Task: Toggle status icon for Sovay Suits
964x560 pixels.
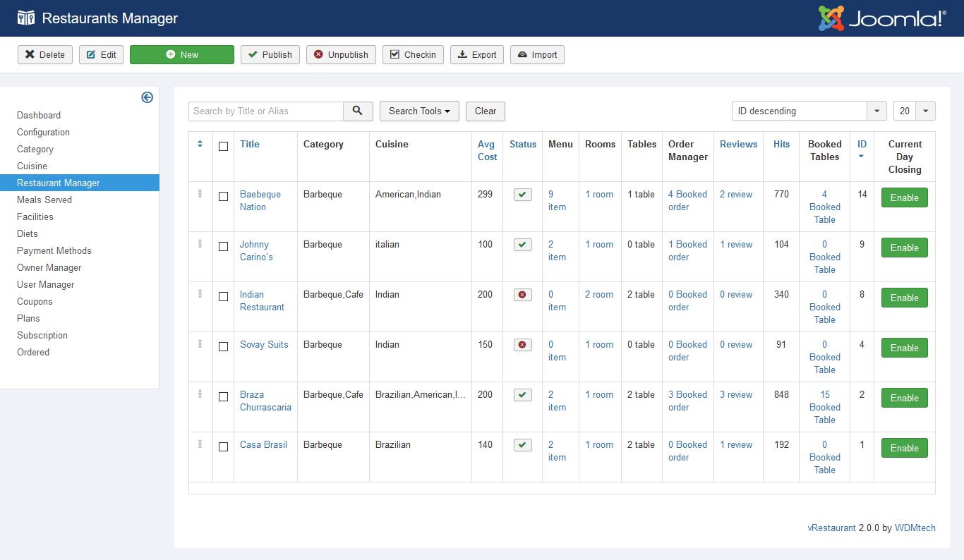Action: coord(522,345)
